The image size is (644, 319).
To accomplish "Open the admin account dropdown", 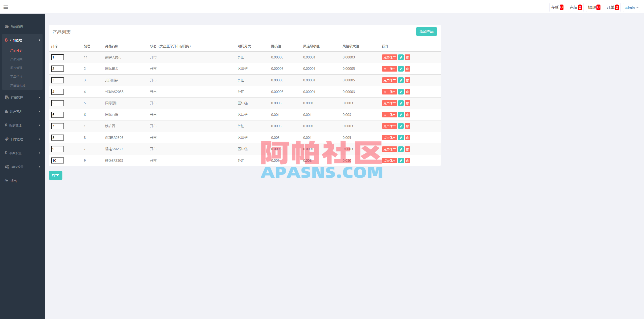I will (x=631, y=7).
